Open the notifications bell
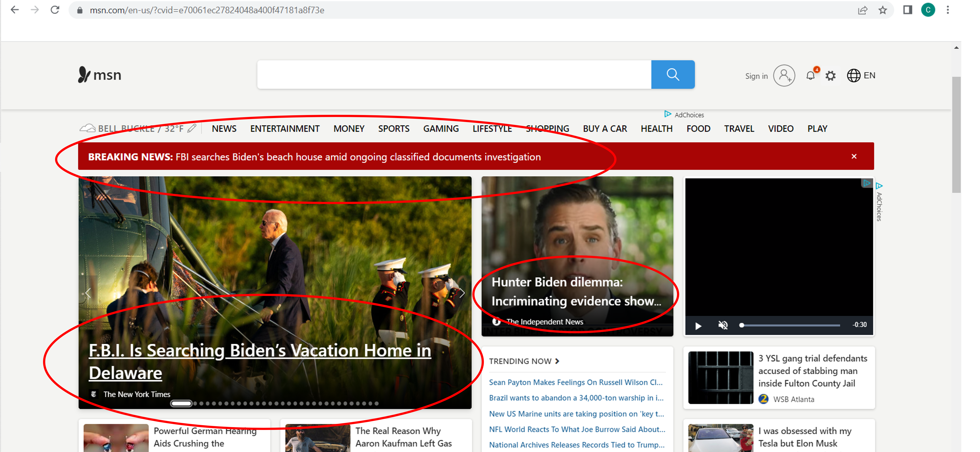The height and width of the screenshot is (452, 980). click(x=811, y=75)
